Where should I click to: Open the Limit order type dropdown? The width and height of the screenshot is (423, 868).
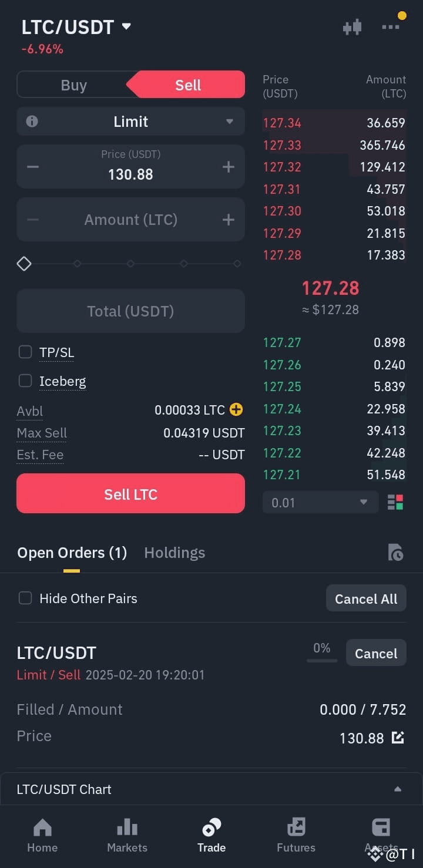click(x=130, y=122)
